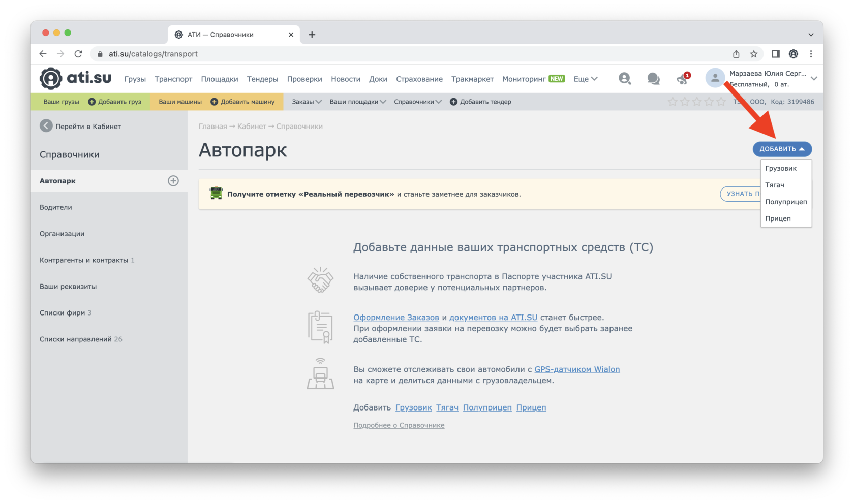The height and width of the screenshot is (504, 854).
Task: Follow the GPS-датчиком Wialon link
Action: 577,369
